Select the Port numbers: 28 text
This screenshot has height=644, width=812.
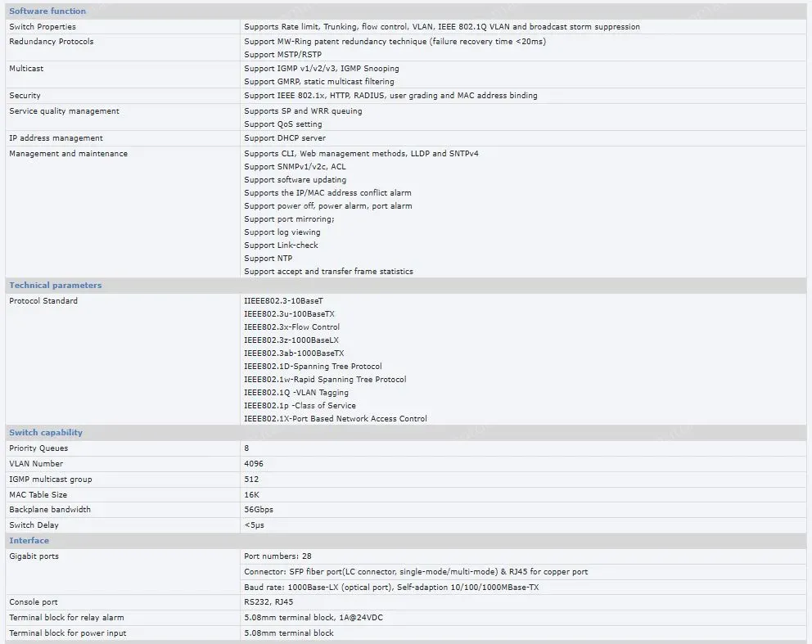(x=277, y=556)
